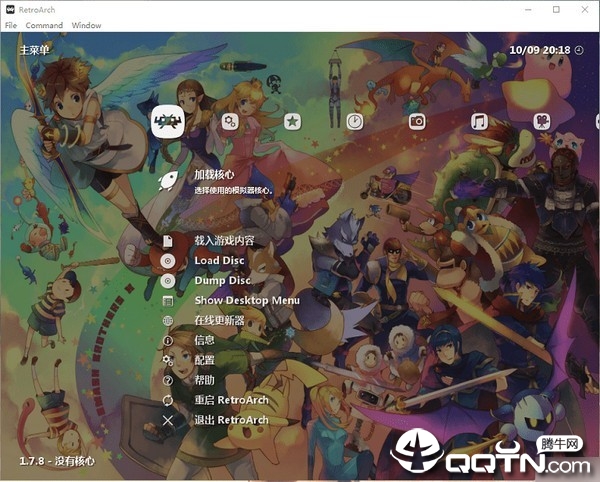Viewport: 600px width, 482px height.
Task: Open the History clock tab icon
Action: tap(355, 122)
